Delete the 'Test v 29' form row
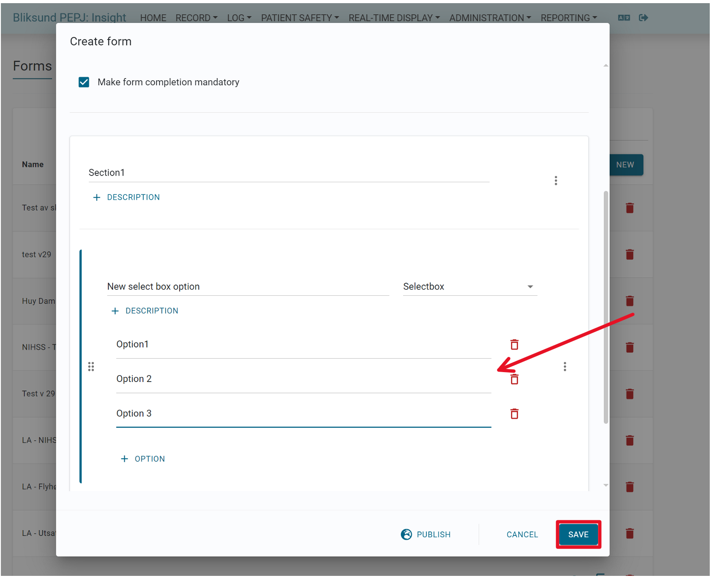 pyautogui.click(x=630, y=394)
